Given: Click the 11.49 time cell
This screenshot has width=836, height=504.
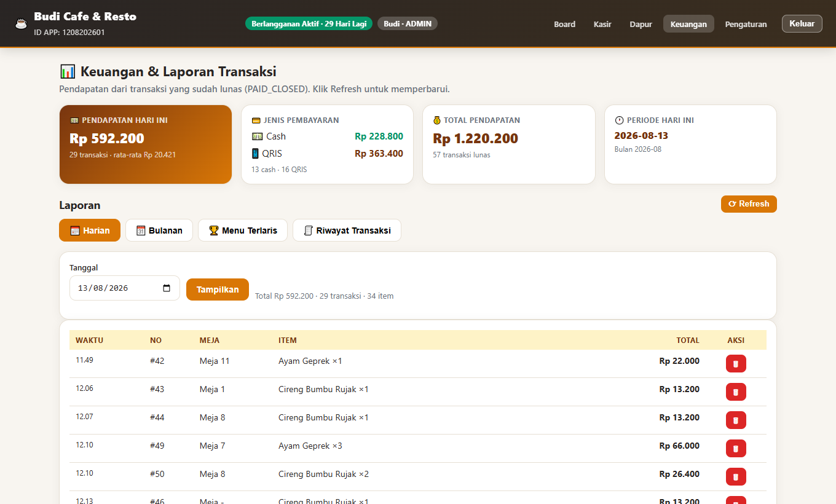Looking at the screenshot, I should [84, 360].
